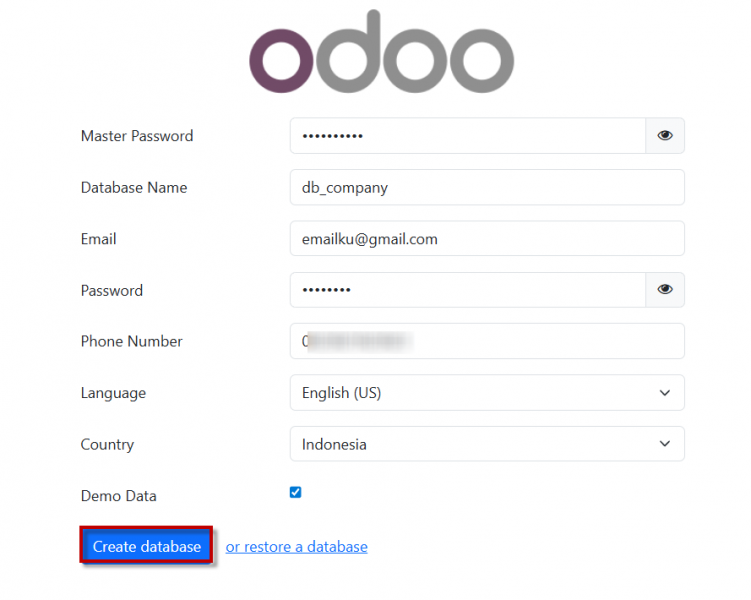Screen dimensions: 751x600
Task: Uncheck the Demo Data checkbox
Action: [296, 492]
